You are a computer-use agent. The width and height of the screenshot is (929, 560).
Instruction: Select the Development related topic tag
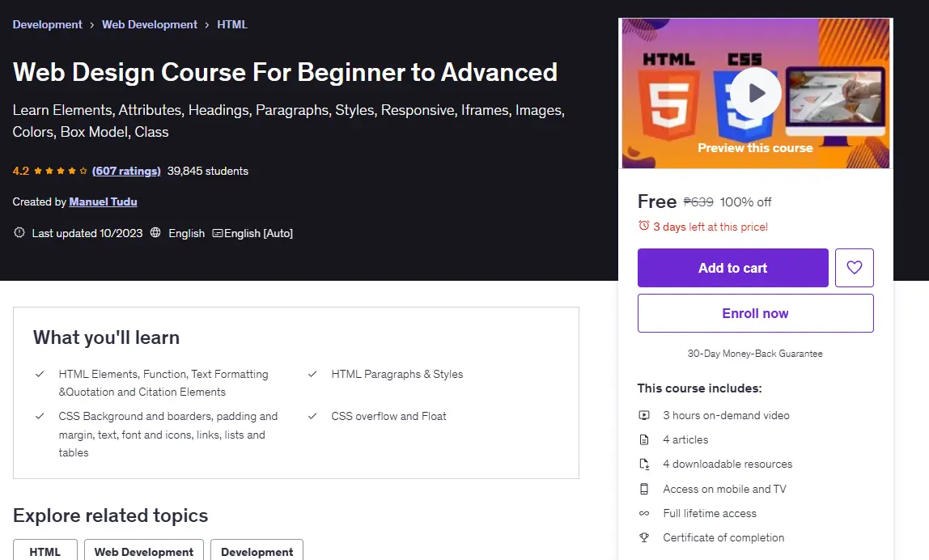(x=257, y=551)
